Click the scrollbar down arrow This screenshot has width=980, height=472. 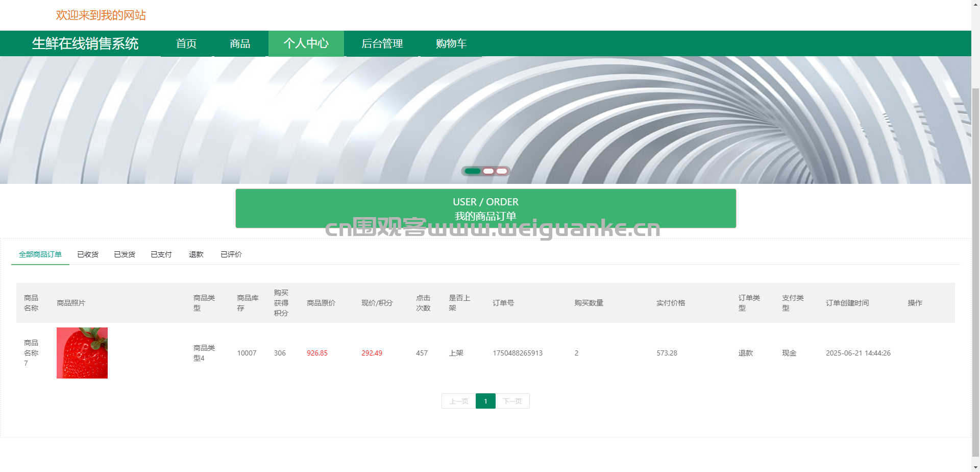[x=975, y=467]
